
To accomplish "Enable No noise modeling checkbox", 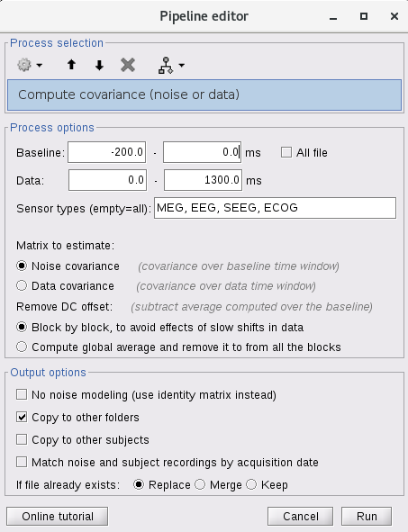I will tap(22, 394).
